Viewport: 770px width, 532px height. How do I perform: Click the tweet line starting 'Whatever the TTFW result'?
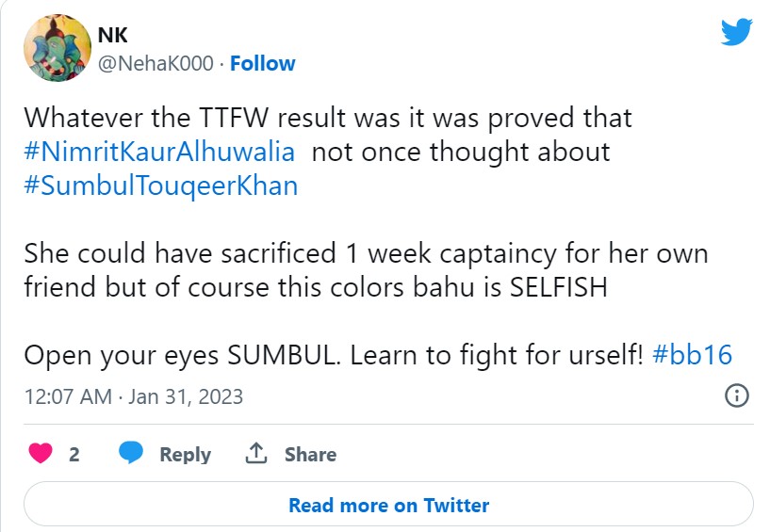pos(327,119)
